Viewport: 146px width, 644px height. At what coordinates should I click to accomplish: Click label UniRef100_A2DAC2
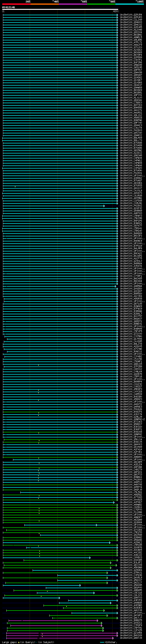point(131,542)
